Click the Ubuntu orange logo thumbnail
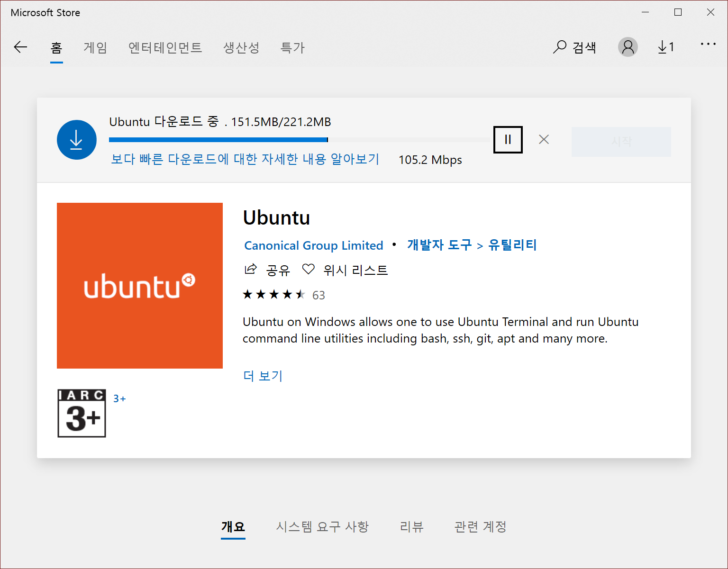The width and height of the screenshot is (728, 569). [140, 286]
